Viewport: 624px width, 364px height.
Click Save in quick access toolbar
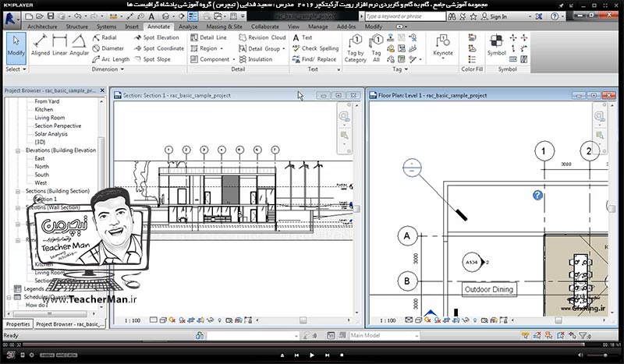pos(51,16)
